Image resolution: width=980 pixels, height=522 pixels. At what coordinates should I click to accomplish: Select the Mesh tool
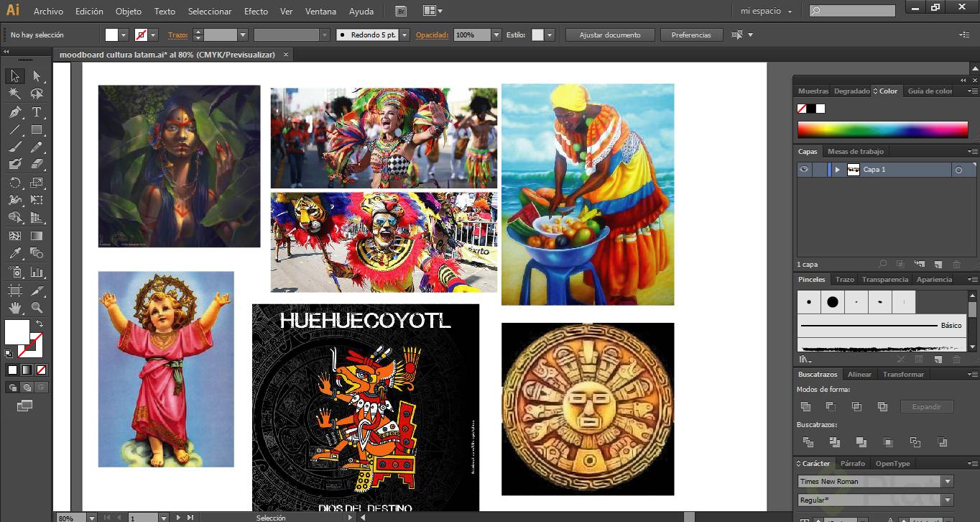click(x=14, y=236)
